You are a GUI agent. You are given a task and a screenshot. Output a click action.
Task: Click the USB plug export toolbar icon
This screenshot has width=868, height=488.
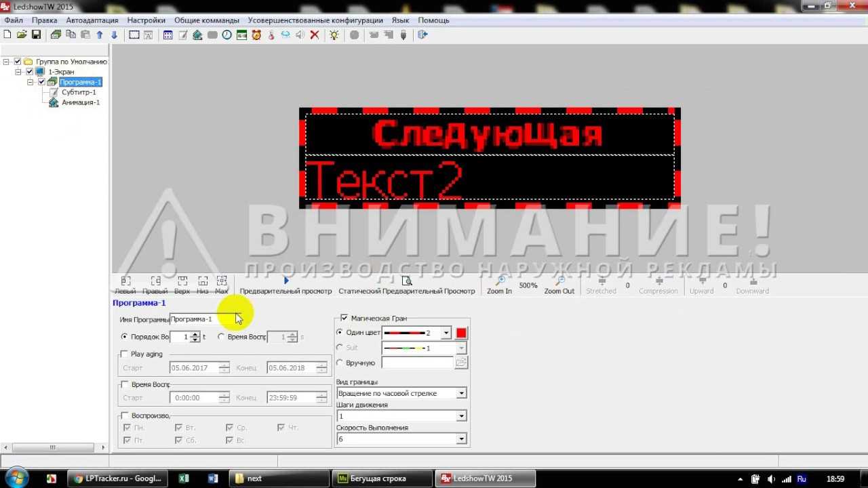[403, 35]
